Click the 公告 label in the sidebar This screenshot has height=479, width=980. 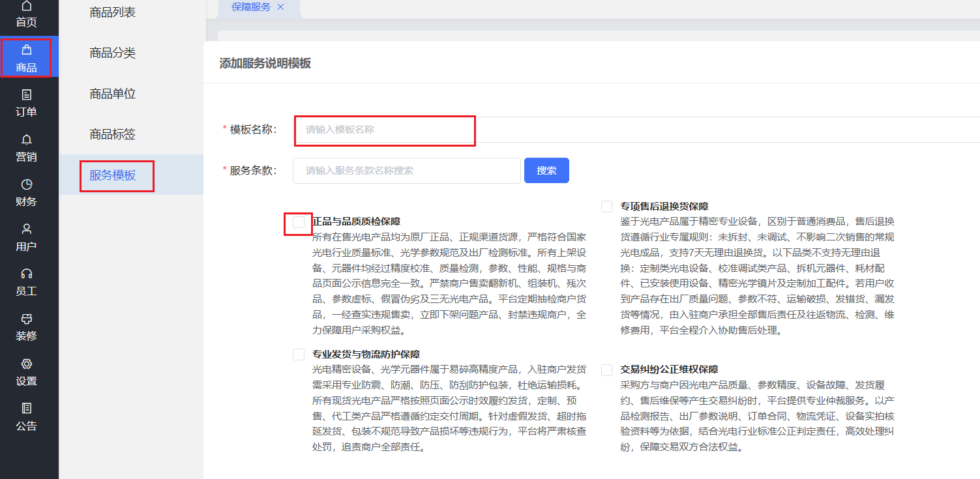pyautogui.click(x=26, y=426)
